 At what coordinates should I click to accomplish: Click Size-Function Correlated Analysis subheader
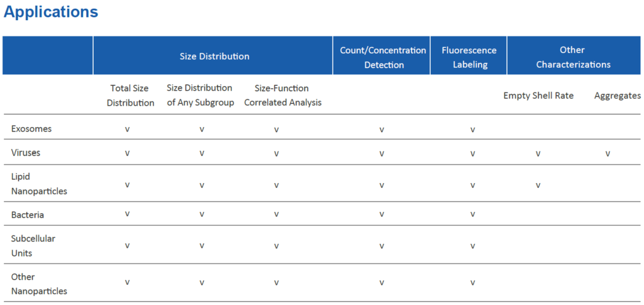click(x=282, y=95)
